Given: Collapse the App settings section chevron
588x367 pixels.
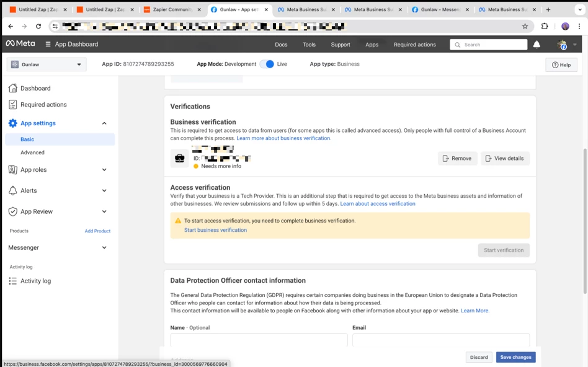Looking at the screenshot, I should pyautogui.click(x=104, y=123).
